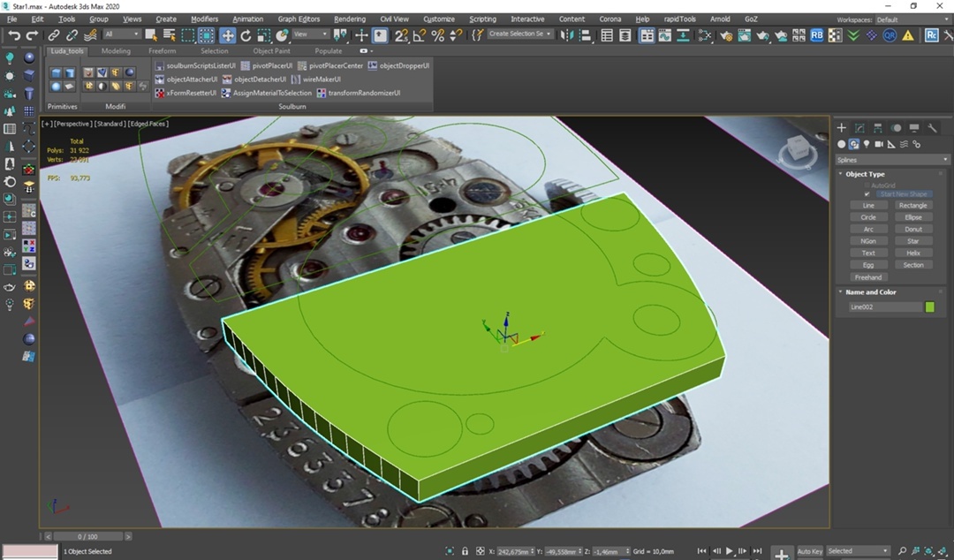Launch the soulburnScriptsListerUI script
The width and height of the screenshot is (954, 560).
click(195, 65)
